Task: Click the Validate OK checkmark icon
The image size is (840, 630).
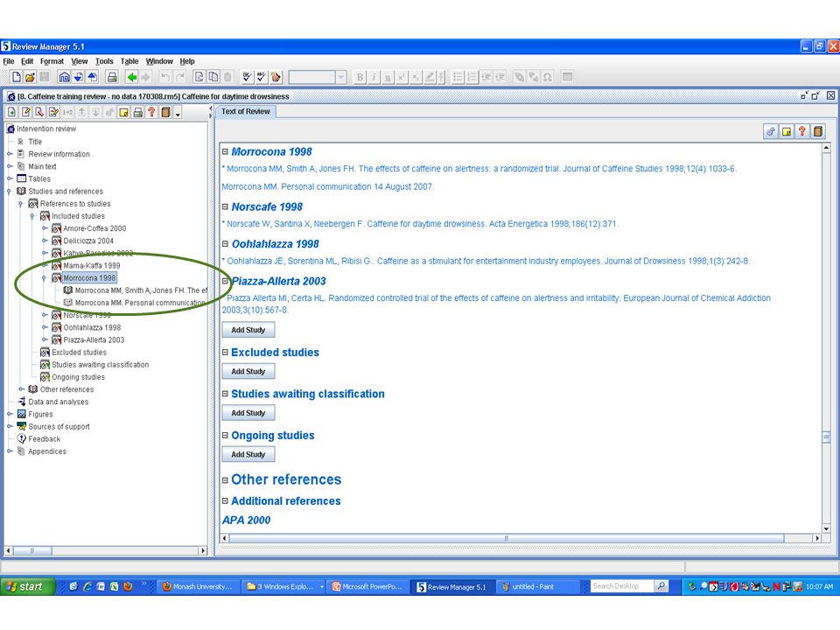Action: click(247, 77)
